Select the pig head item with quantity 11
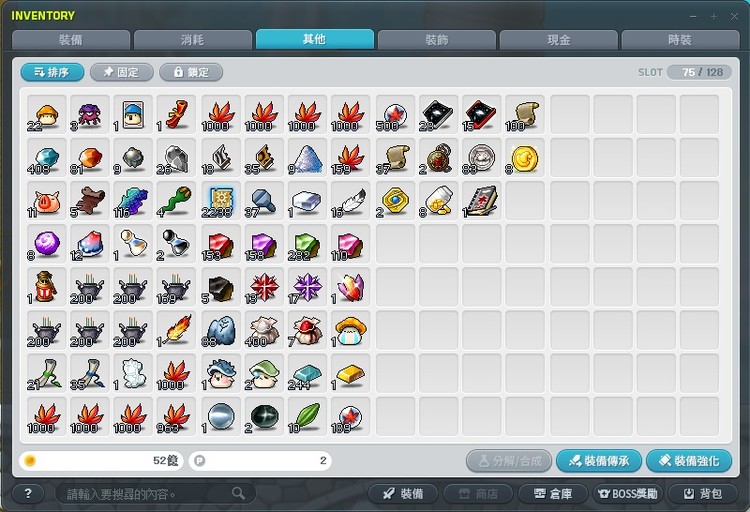 [46, 201]
